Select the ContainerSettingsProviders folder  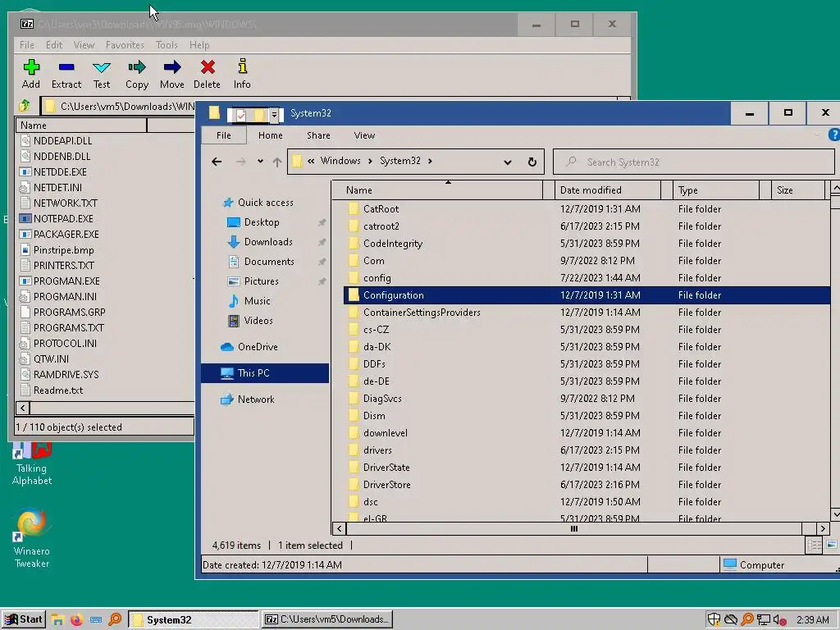(422, 313)
